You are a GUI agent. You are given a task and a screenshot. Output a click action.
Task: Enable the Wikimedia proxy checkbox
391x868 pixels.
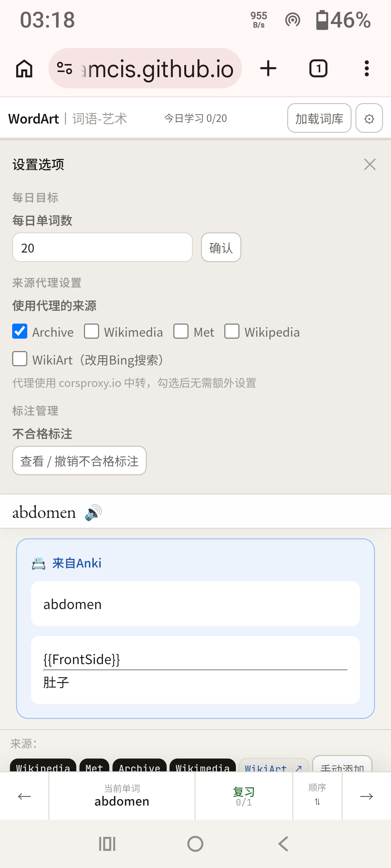[x=91, y=331]
